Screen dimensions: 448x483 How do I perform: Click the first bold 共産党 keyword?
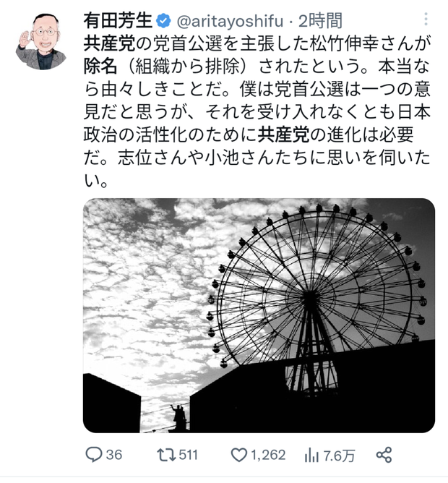tap(109, 43)
